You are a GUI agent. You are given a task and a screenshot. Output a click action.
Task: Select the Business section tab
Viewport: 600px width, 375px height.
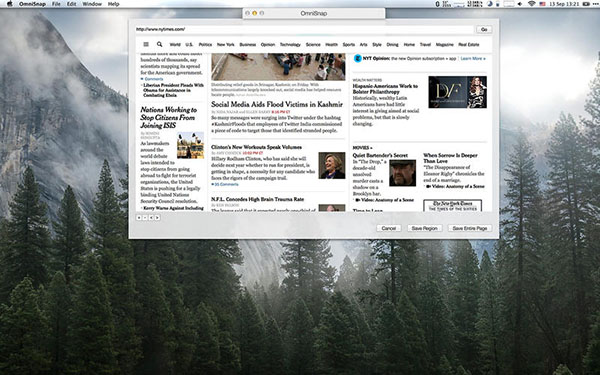(248, 44)
